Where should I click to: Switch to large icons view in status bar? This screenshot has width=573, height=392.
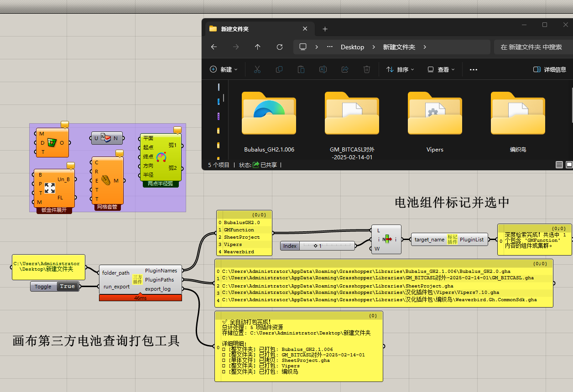click(569, 165)
